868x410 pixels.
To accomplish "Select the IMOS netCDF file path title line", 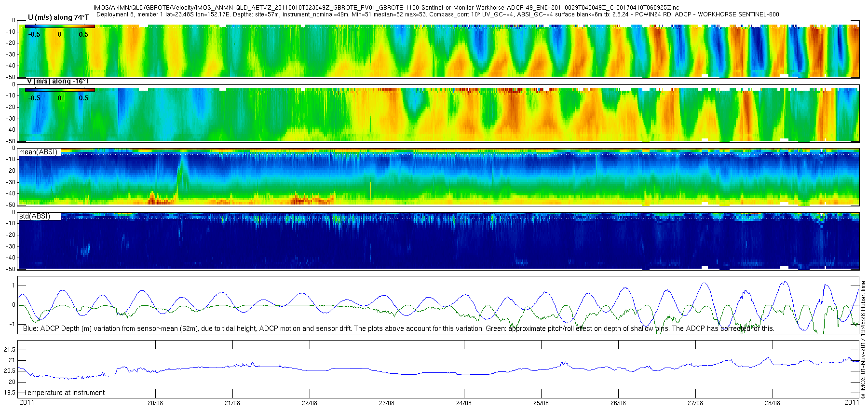I will point(386,8).
